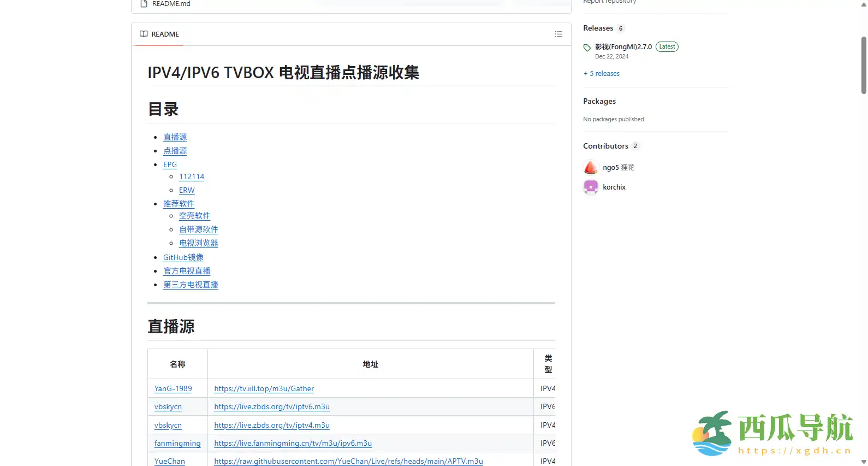Go to GitHub镜像 section link
Image resolution: width=868 pixels, height=466 pixels.
coord(183,257)
